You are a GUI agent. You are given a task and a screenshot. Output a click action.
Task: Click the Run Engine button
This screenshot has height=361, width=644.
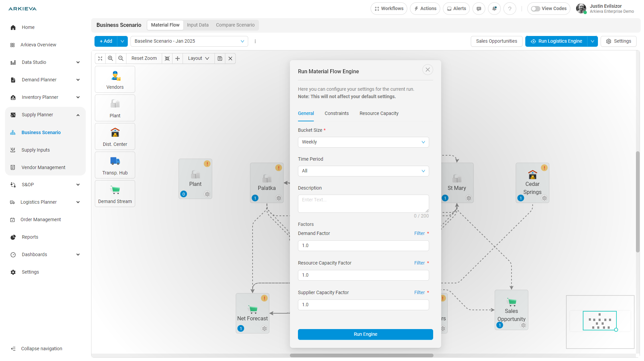[365, 334]
